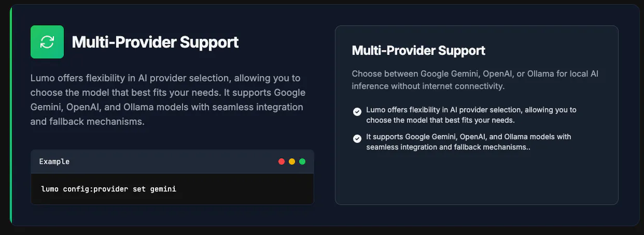Click the first bullet about provider selection

(x=471, y=115)
